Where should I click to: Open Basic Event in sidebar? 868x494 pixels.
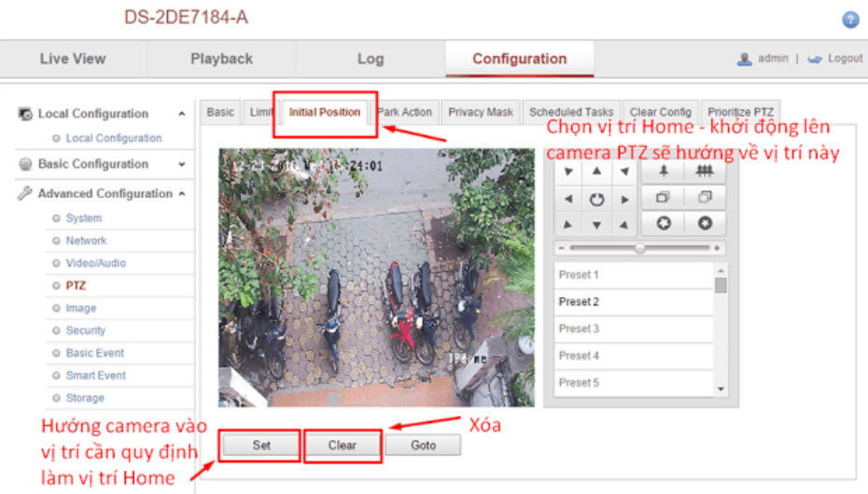94,353
